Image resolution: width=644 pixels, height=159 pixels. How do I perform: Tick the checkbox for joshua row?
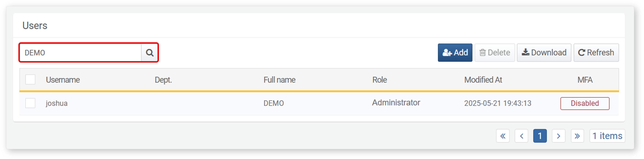(30, 103)
